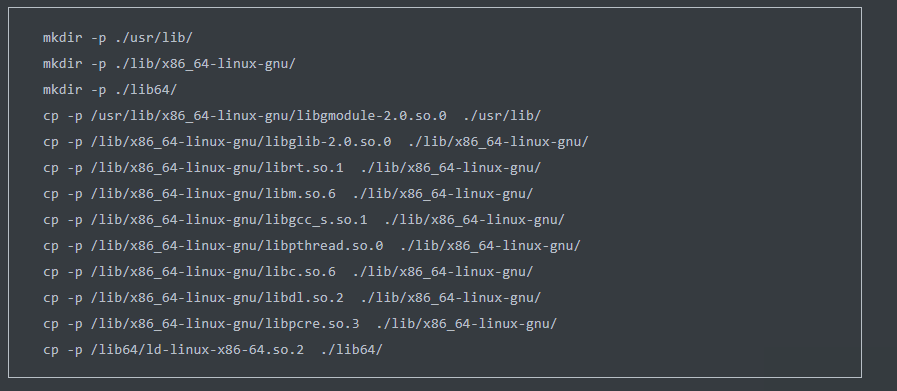Click the word 'libpthread.so.0' in code
This screenshot has width=897, height=391.
click(324, 246)
